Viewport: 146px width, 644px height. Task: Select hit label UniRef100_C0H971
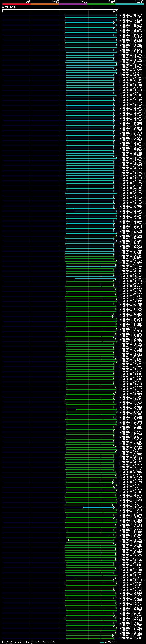[x=131, y=93]
